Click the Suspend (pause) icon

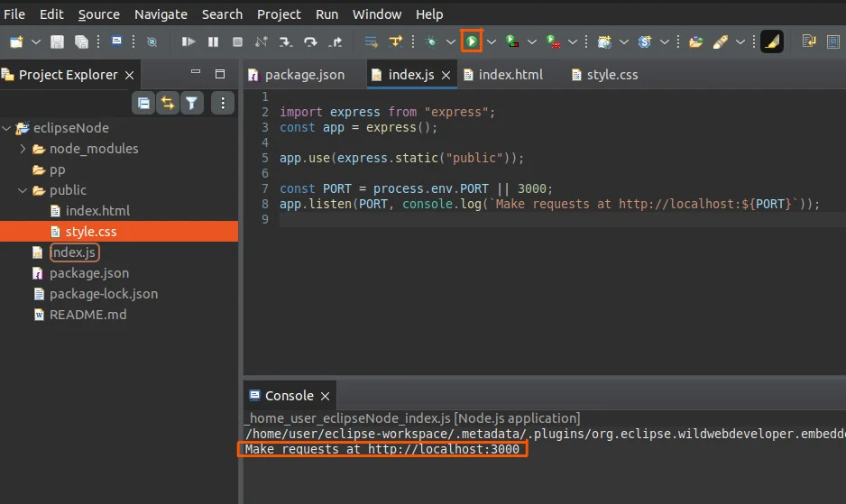(x=213, y=41)
